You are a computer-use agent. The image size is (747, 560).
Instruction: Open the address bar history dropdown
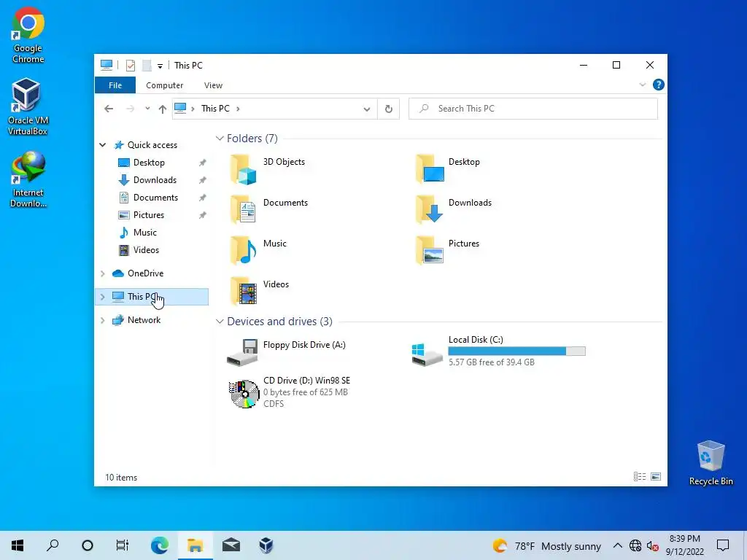pos(367,109)
